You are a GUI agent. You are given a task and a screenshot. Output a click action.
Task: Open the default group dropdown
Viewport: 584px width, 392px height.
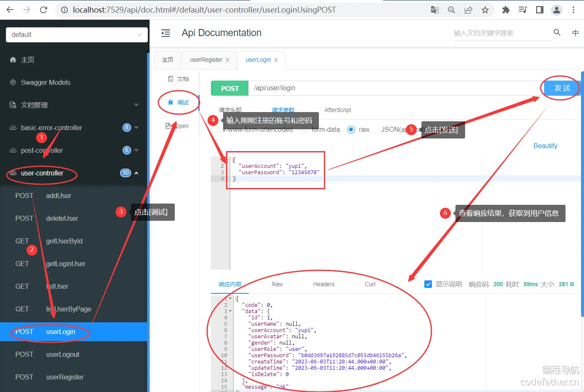tap(77, 35)
